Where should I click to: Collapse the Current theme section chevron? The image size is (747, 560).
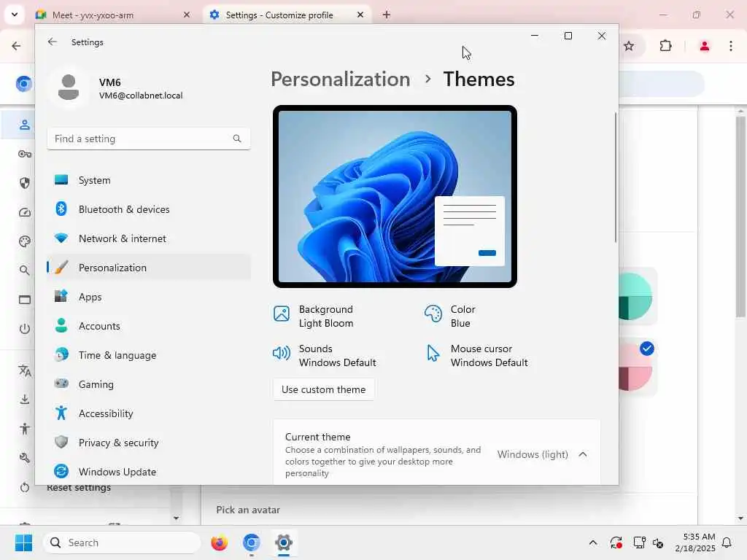click(583, 454)
